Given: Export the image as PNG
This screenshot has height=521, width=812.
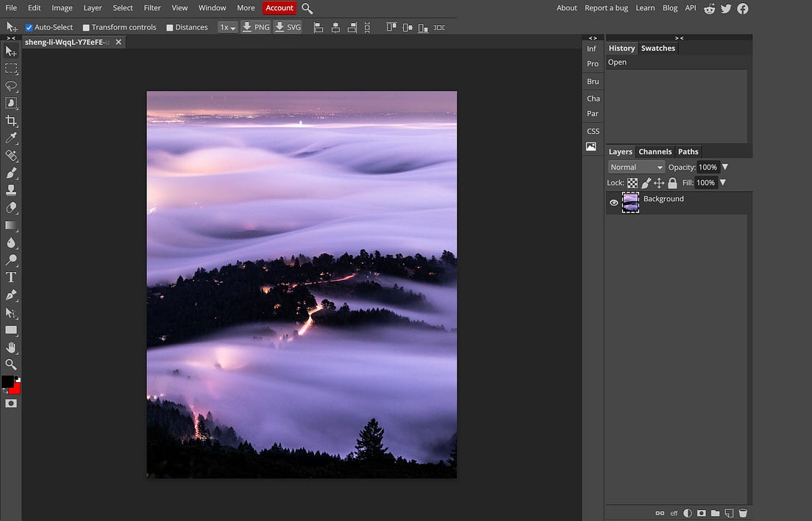Looking at the screenshot, I should tap(255, 27).
